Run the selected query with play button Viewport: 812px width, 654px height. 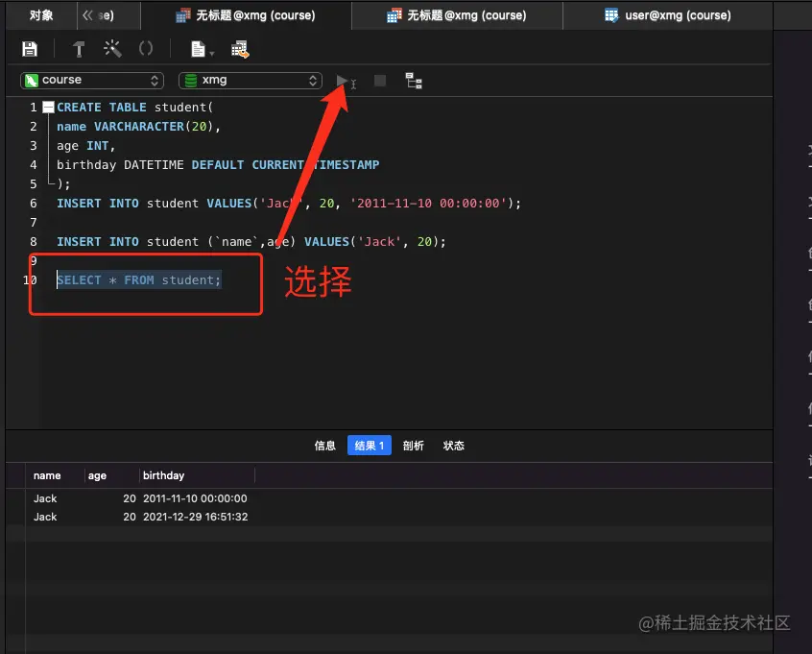click(x=342, y=81)
